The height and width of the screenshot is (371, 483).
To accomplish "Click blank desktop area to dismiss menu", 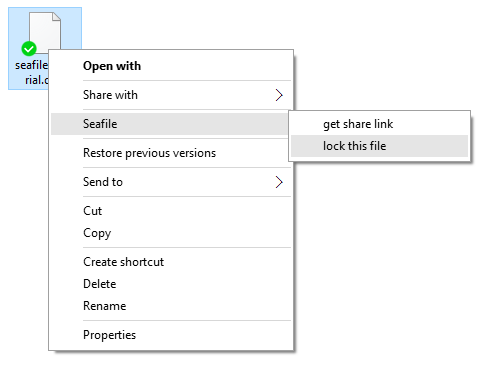I will pyautogui.click(x=383, y=267).
